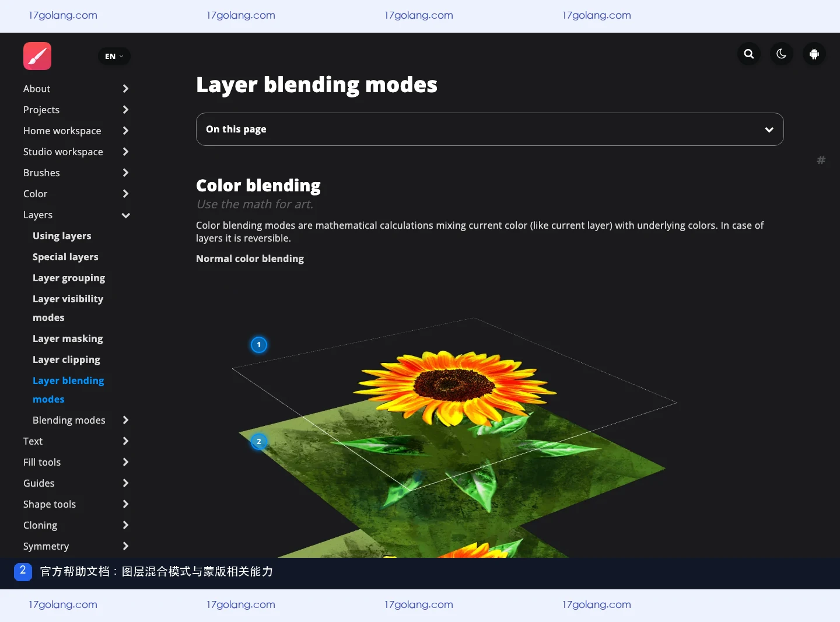Expand the Cloning section chevron
840x622 pixels.
125,525
